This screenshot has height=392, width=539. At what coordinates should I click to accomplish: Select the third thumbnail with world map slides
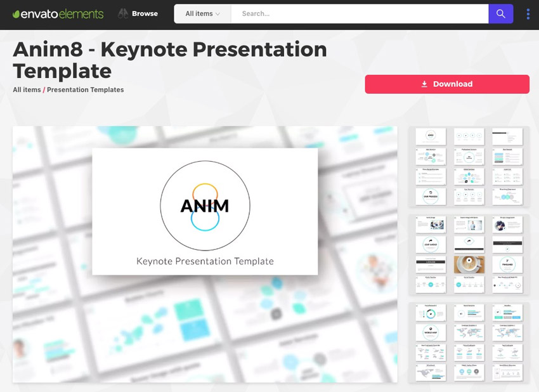click(469, 343)
